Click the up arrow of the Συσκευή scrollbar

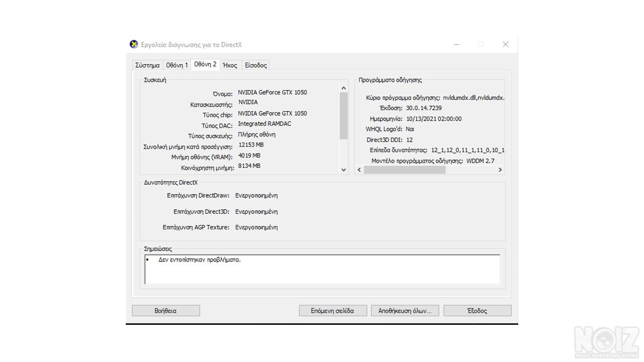[344, 88]
